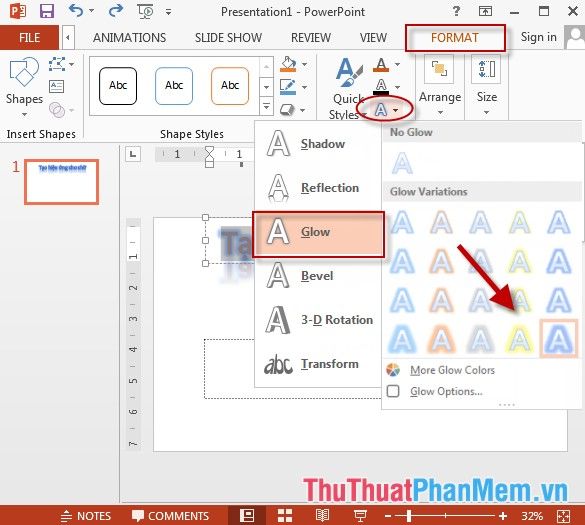Switch to Slide Sorter view
The image size is (585, 525).
285,516
